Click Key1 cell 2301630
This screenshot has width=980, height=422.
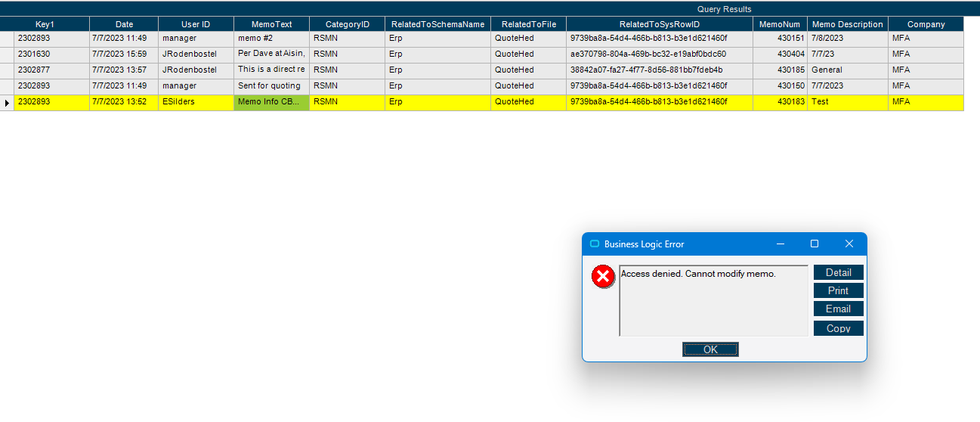click(51, 54)
